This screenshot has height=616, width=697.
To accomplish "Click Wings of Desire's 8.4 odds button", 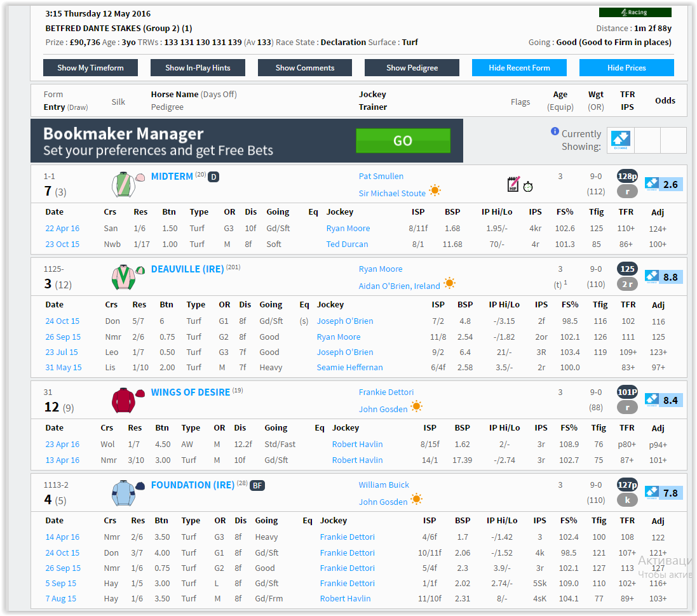I will [664, 400].
